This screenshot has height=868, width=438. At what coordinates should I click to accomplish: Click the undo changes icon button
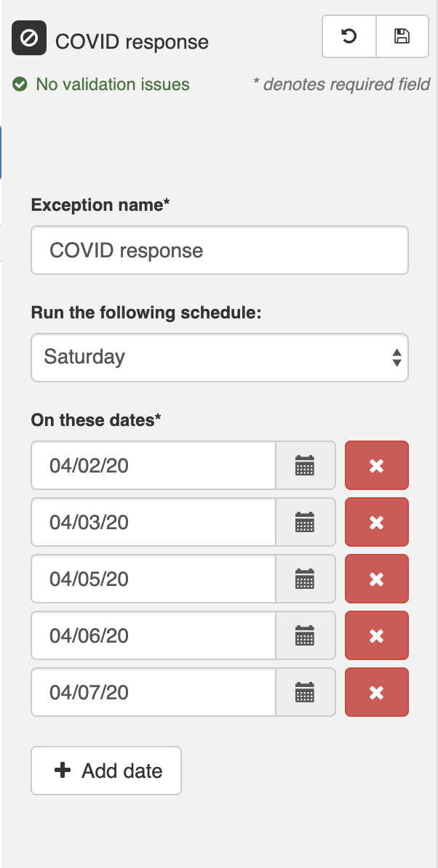tap(349, 36)
